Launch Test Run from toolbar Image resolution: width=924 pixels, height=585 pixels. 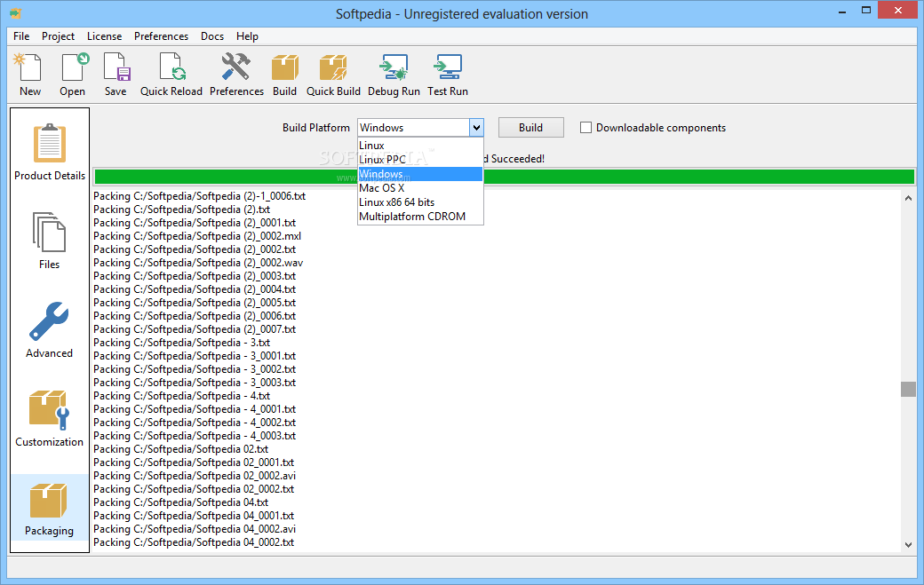(447, 75)
